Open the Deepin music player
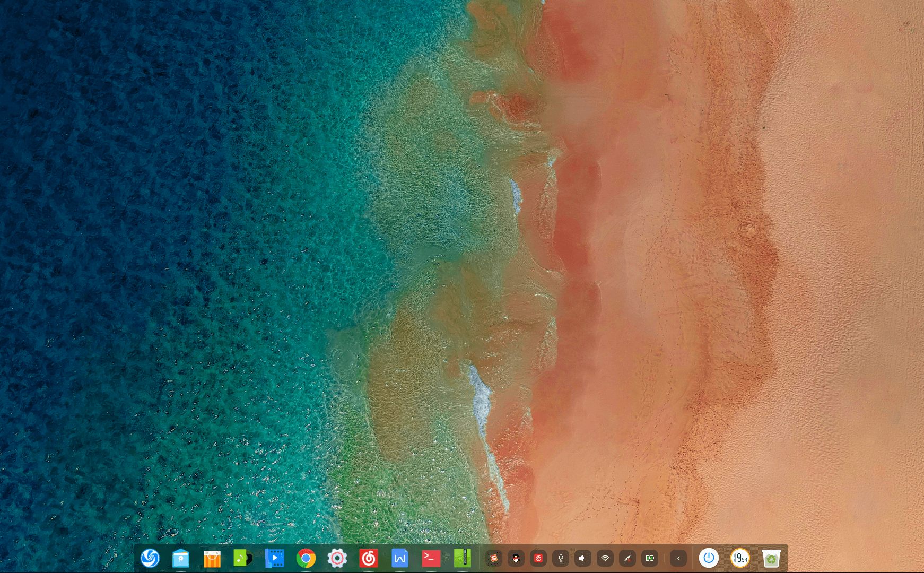 (x=243, y=558)
